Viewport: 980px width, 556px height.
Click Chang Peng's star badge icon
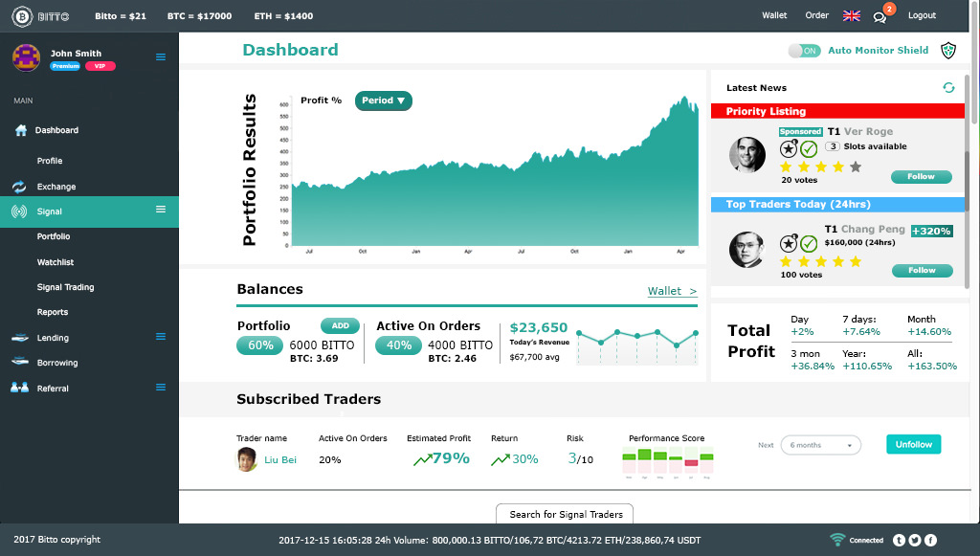point(789,243)
